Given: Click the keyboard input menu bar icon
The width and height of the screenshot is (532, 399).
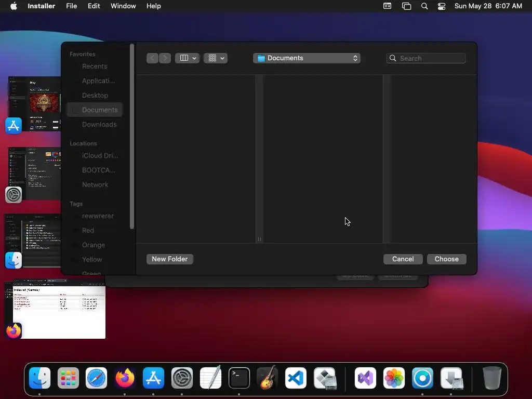Looking at the screenshot, I should 387,6.
